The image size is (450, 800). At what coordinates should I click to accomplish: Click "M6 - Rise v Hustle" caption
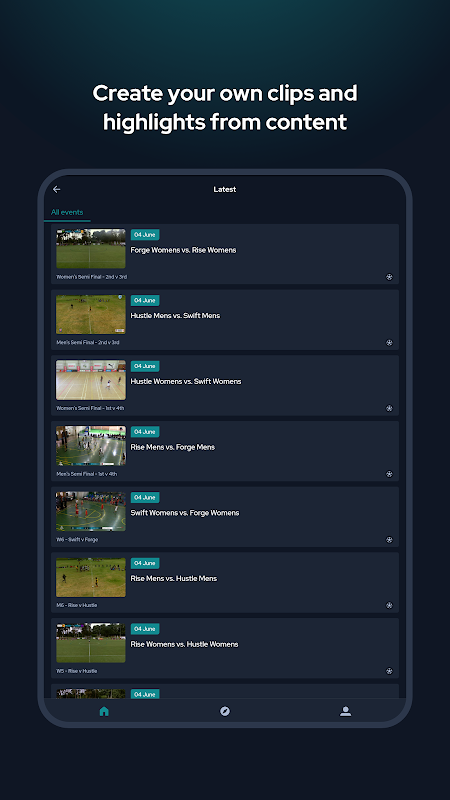pos(77,606)
